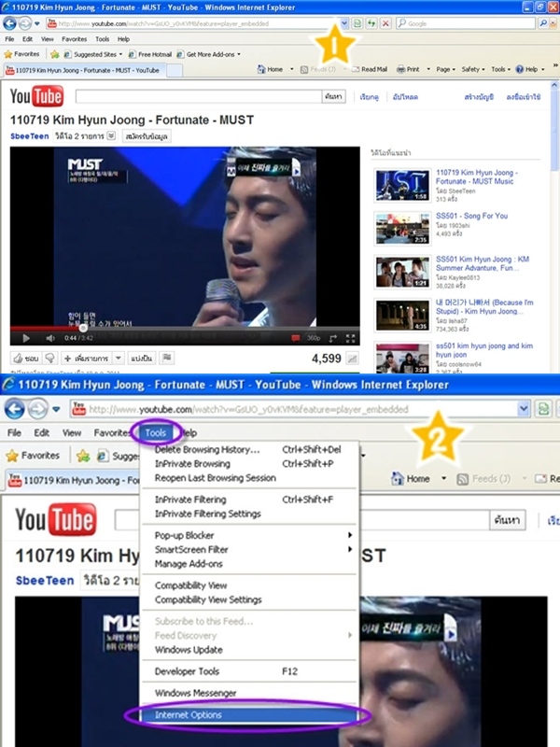Open thumbnail for 'Because I'm Stupid' video
The height and width of the screenshot is (747, 560).
click(x=402, y=316)
